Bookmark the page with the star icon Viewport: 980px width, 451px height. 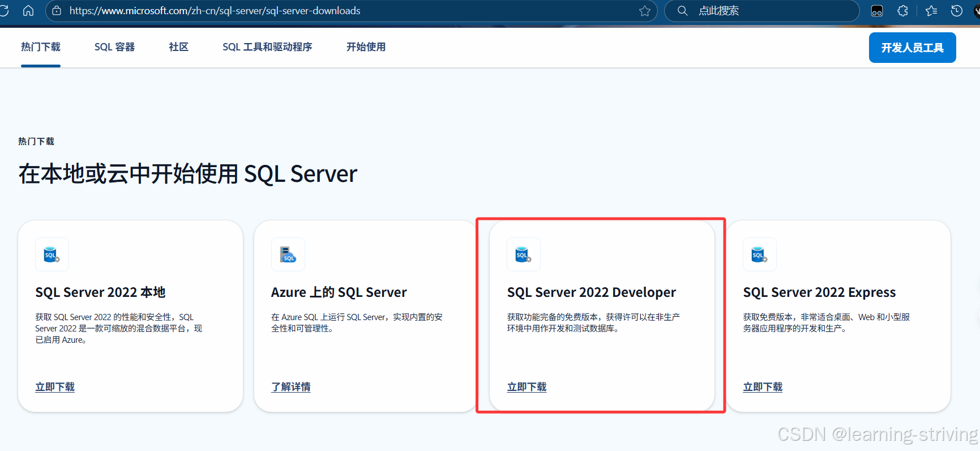pyautogui.click(x=645, y=11)
